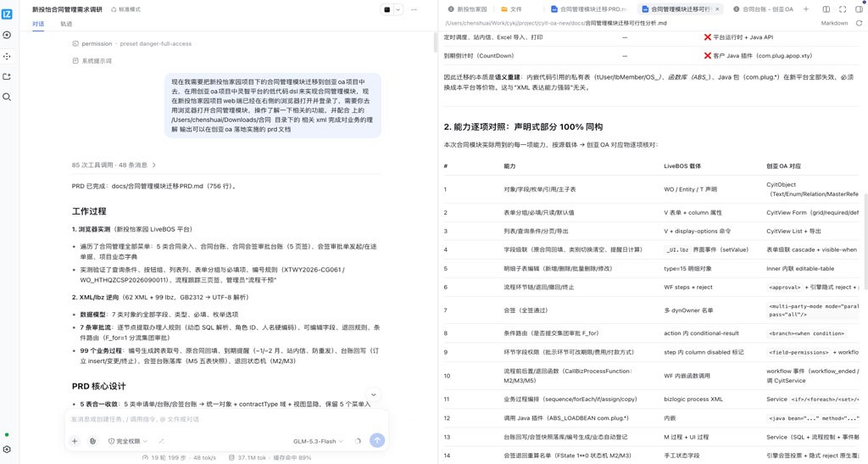Screen dimensions: 868x464
Task: Click the black stop square button
Action: (387, 9)
